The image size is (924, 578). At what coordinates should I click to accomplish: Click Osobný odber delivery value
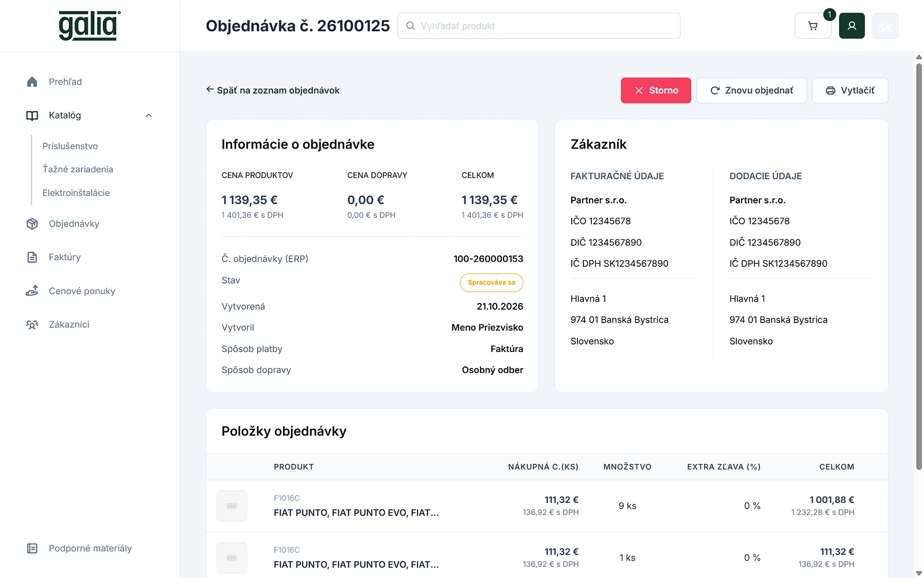[493, 370]
